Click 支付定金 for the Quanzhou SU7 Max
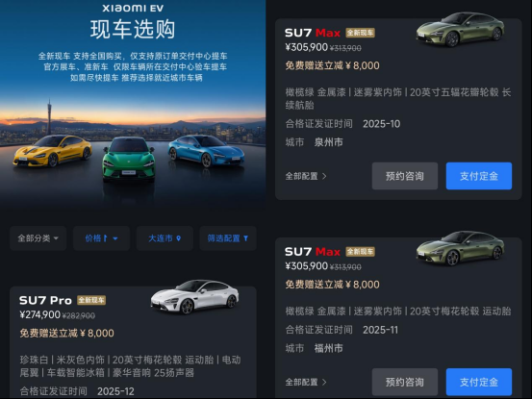This screenshot has width=532, height=399. [x=479, y=176]
